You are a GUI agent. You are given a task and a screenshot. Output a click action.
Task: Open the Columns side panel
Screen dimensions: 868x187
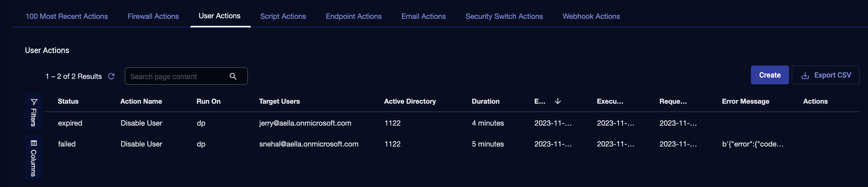[34, 158]
